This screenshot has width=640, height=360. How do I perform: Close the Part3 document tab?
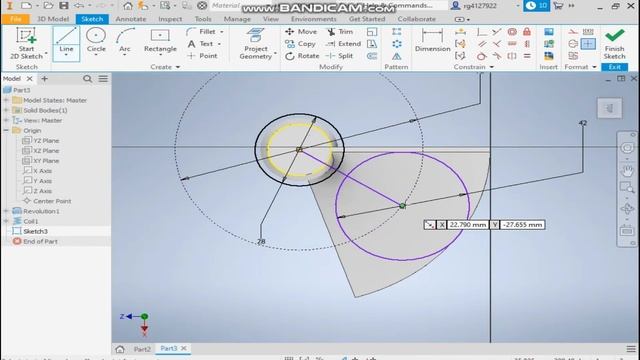184,348
